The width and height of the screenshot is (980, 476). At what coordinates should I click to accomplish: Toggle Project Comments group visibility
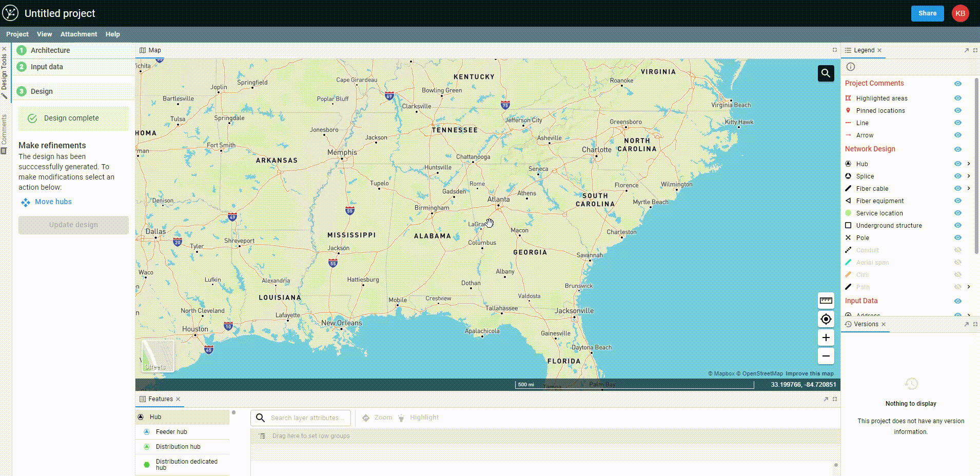(x=957, y=84)
